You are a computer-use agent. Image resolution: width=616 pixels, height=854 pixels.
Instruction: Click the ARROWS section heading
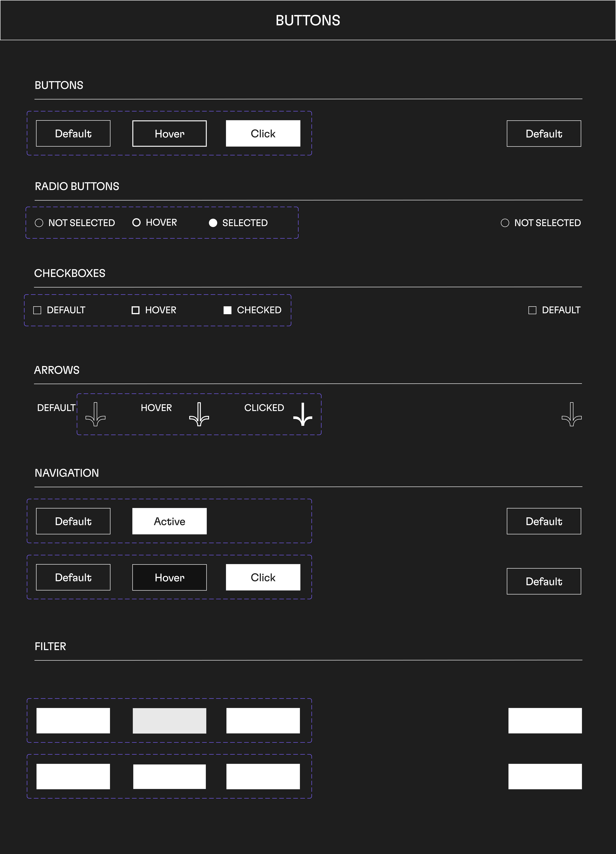click(x=57, y=370)
